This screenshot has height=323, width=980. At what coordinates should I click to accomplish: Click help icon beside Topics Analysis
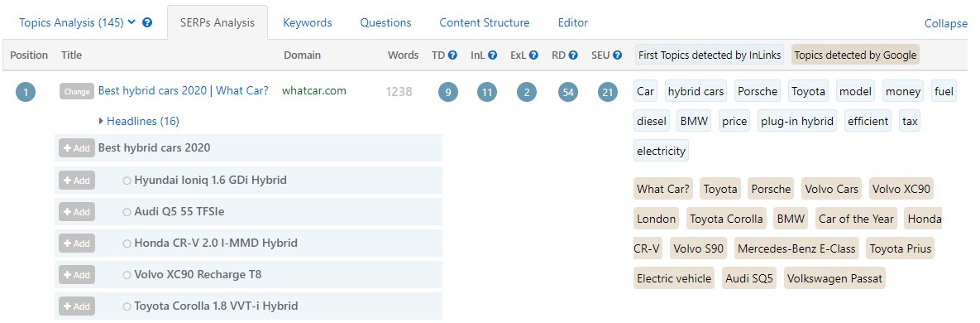(147, 22)
